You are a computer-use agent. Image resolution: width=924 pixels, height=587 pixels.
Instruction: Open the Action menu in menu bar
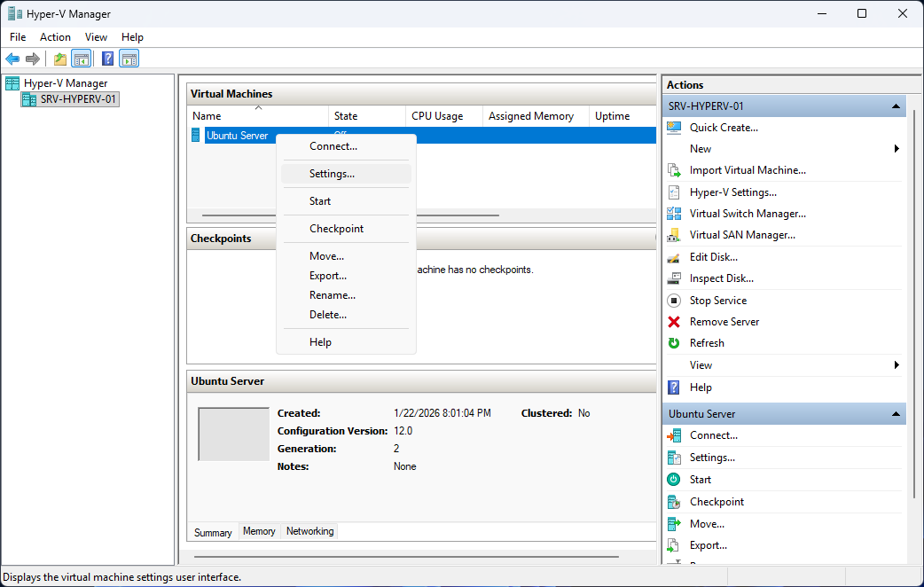pos(55,37)
